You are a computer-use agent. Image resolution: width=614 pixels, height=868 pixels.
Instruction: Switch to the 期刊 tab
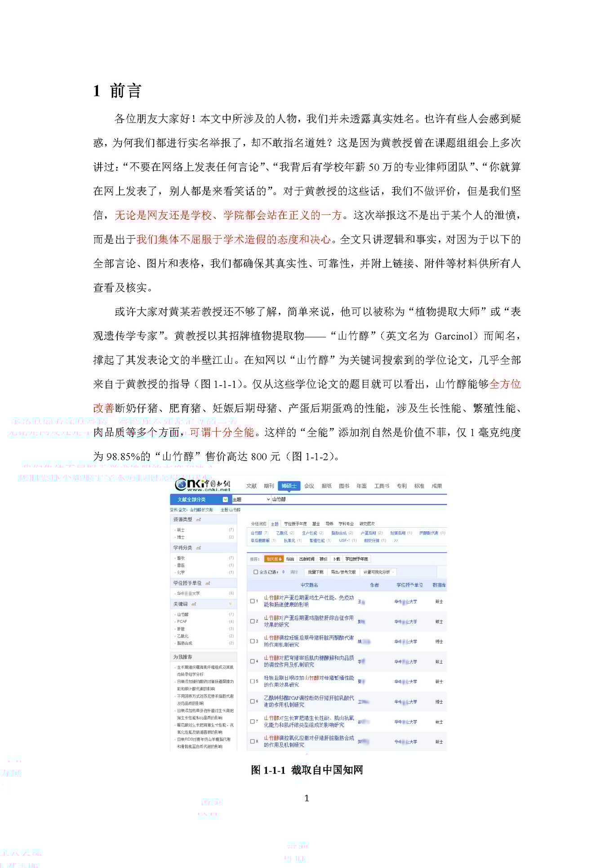pos(269,486)
